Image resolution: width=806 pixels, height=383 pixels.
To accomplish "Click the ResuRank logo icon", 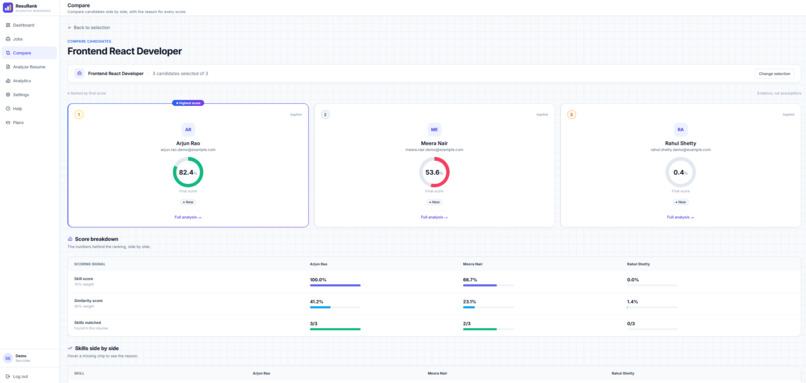I will [8, 7].
